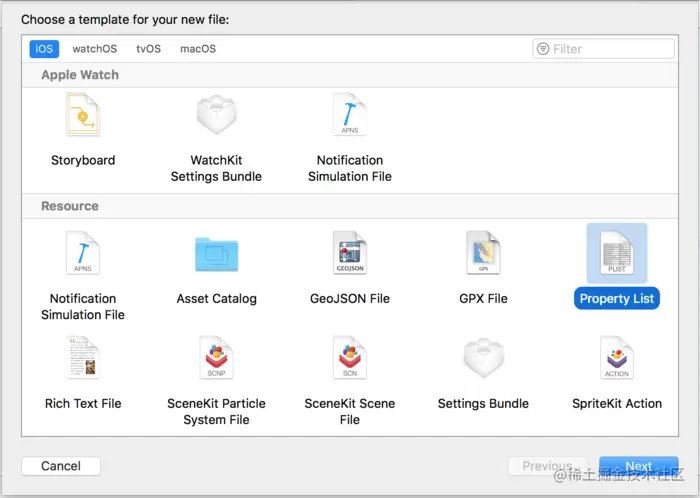
Task: Click the 'GPX File' label
Action: tap(483, 299)
